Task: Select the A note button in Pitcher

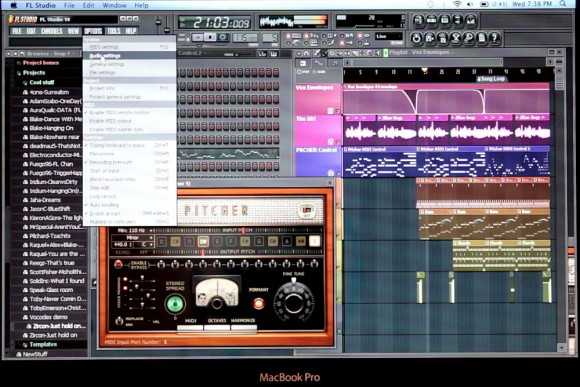Action: coord(287,242)
